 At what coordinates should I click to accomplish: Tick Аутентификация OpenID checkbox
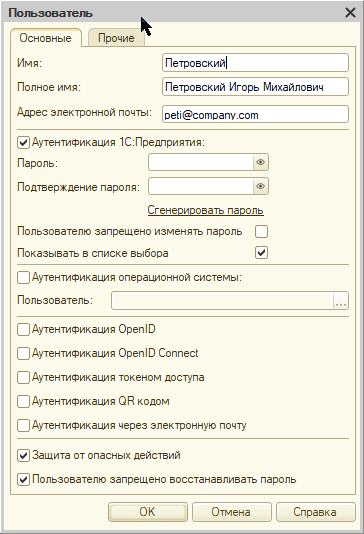[23, 329]
